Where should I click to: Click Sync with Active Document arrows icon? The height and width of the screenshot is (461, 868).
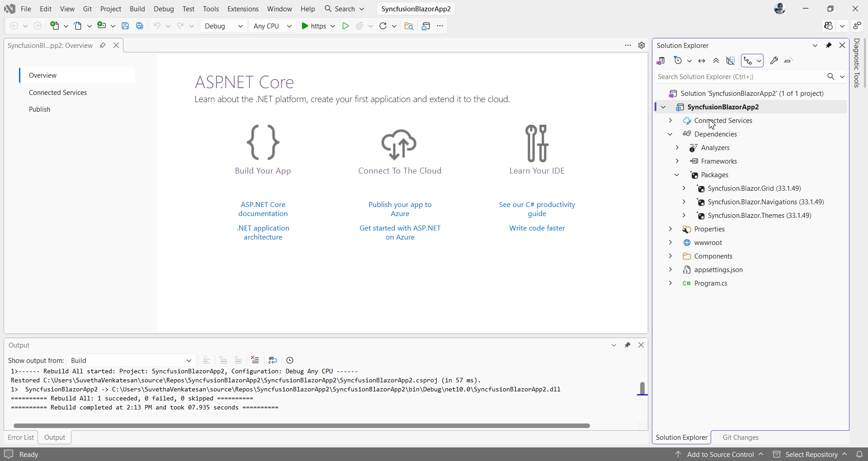702,61
